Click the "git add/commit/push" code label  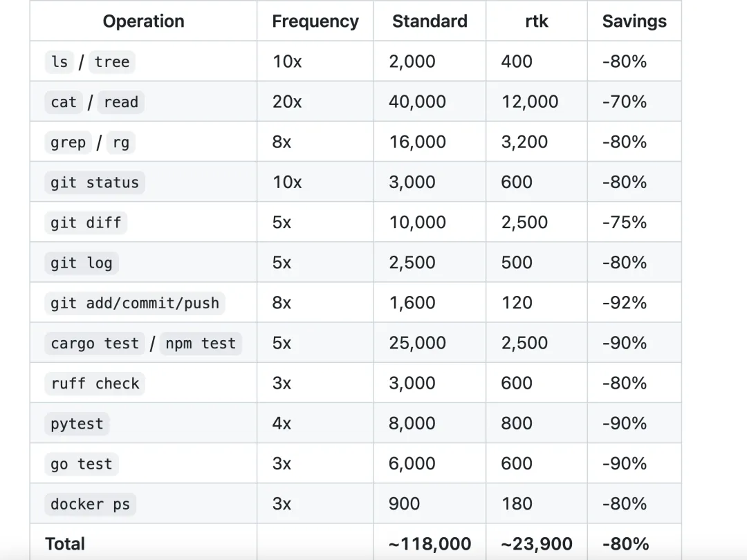(135, 303)
